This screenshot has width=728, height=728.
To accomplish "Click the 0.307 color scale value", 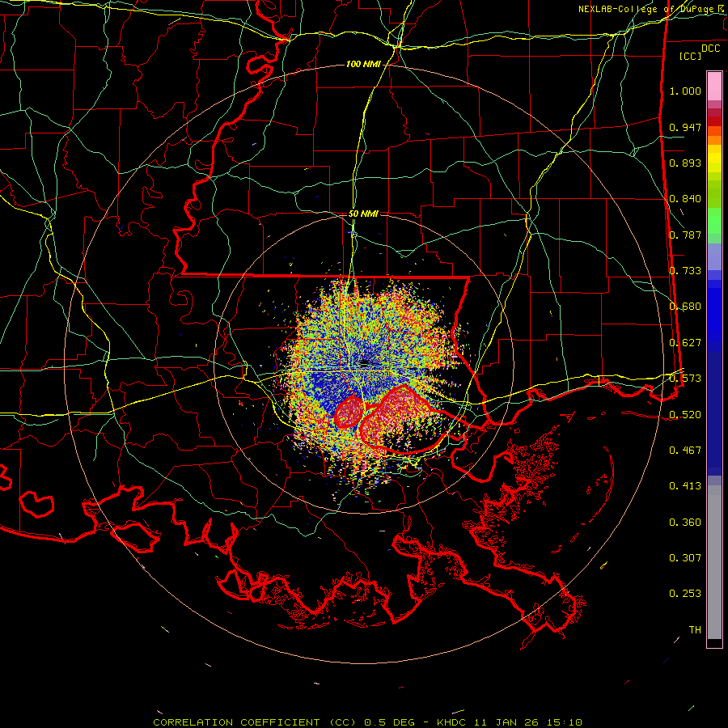I will [x=685, y=557].
